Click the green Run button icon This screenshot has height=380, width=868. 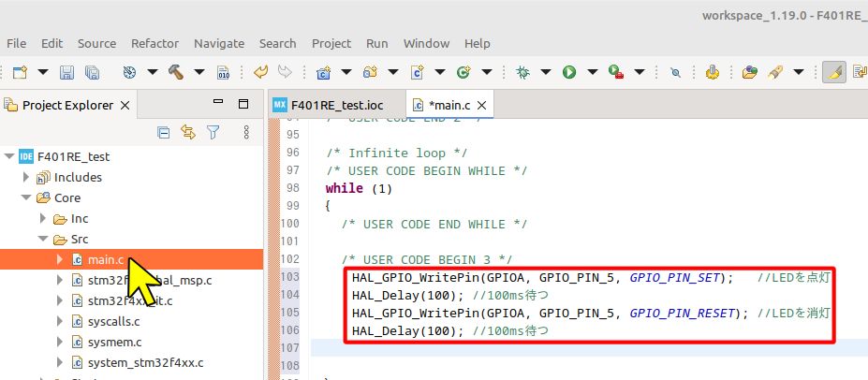click(x=569, y=72)
